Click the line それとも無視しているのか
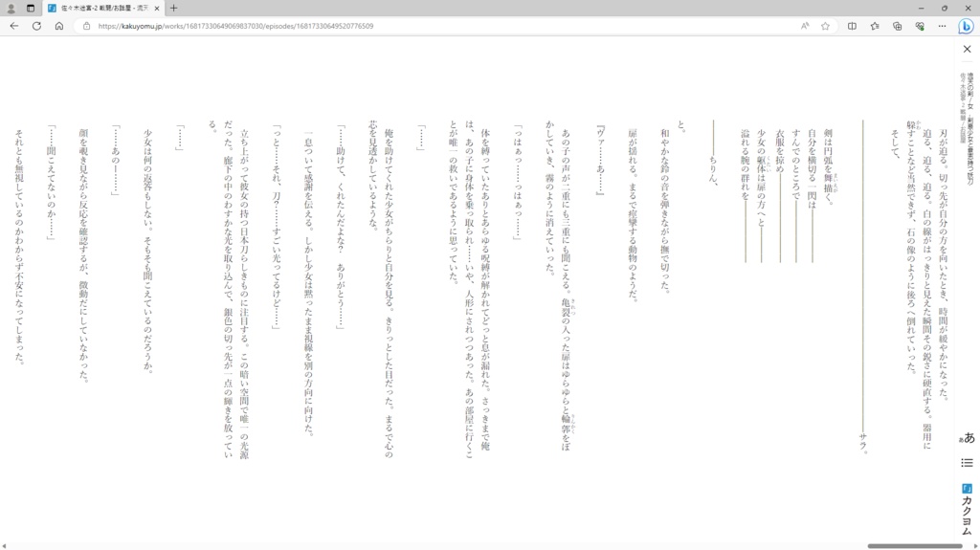Screen dimensions: 980x550 point(19,246)
